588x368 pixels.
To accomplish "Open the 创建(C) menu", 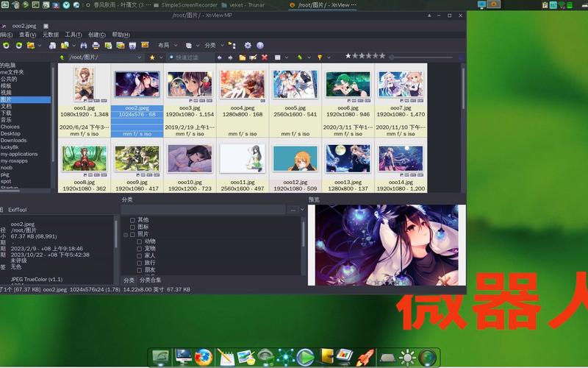I will pos(97,35).
